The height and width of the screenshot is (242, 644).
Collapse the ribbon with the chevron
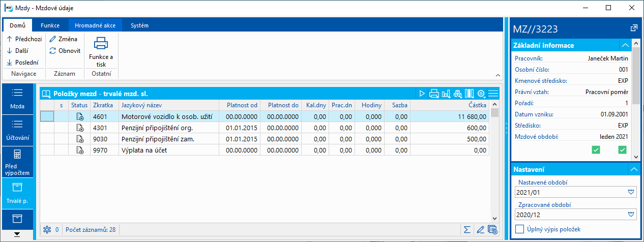pos(497,74)
